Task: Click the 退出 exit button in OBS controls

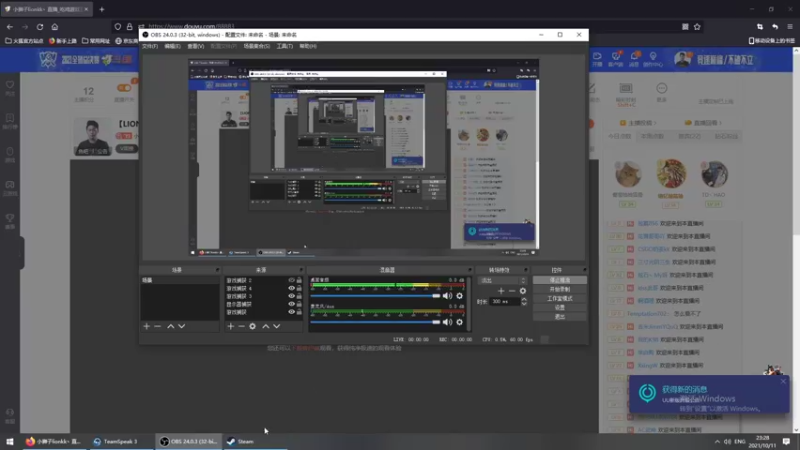Action: [560, 317]
